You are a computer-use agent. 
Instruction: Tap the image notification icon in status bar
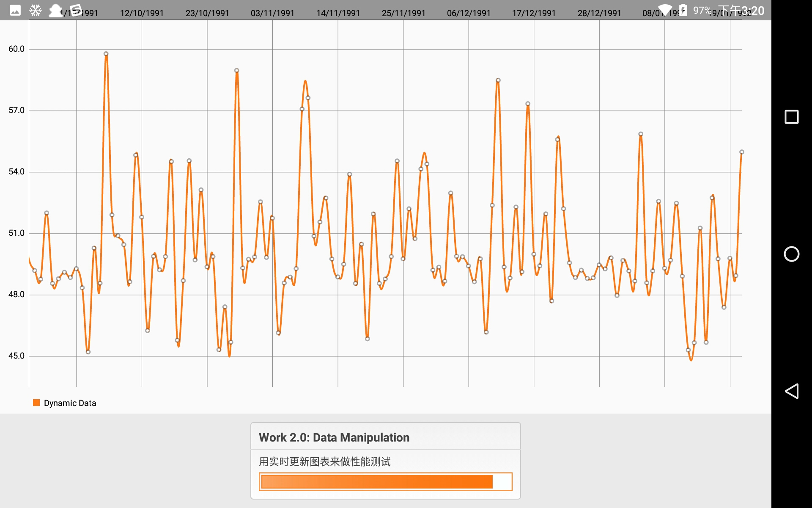tap(15, 10)
